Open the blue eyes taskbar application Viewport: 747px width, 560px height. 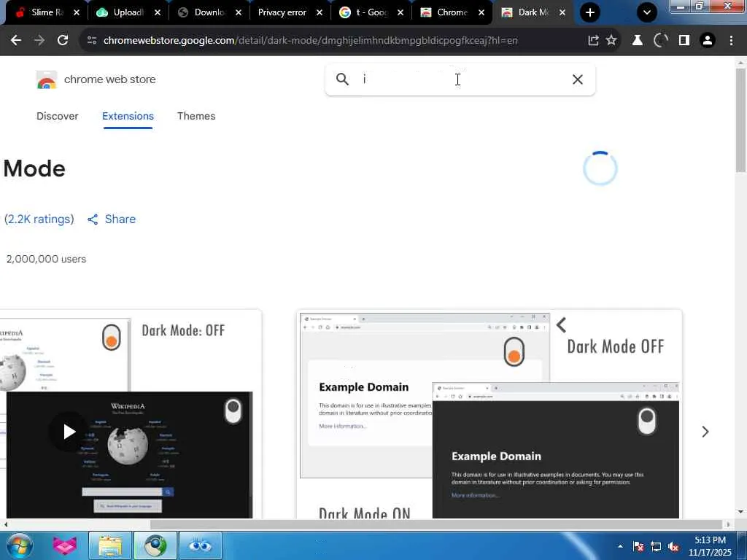(x=200, y=545)
